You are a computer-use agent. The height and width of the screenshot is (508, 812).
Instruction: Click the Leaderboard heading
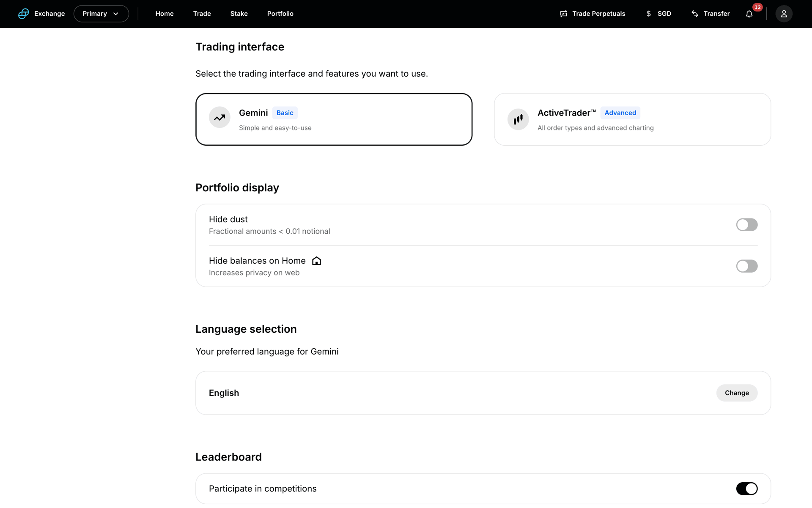[x=228, y=457]
